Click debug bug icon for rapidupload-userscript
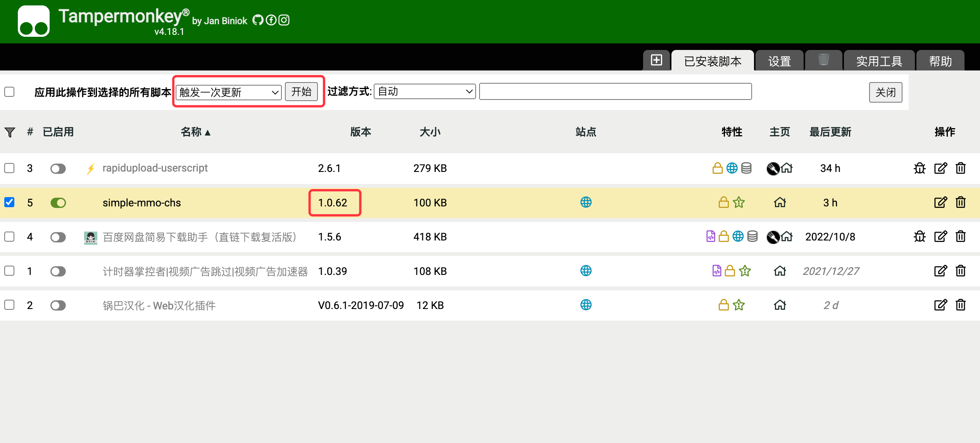This screenshot has height=443, width=980. (x=920, y=168)
